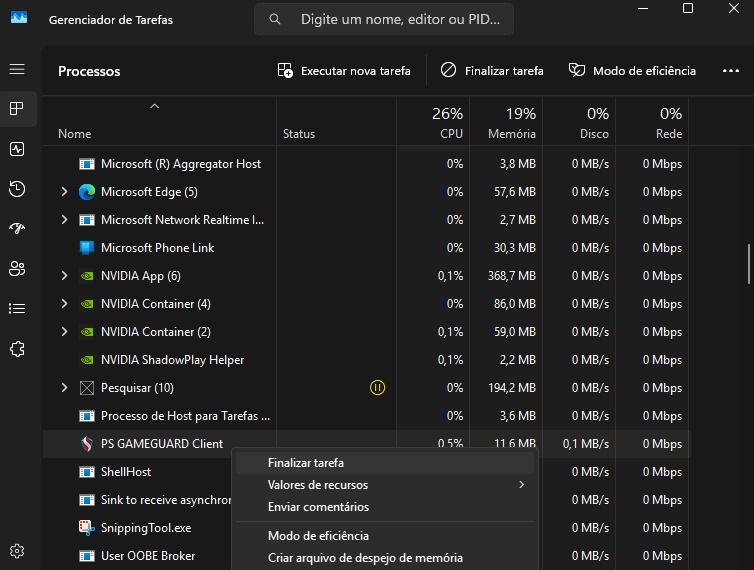Viewport: 754px width, 570px height.
Task: Click the vertical scrollbar thumb of process list
Action: click(749, 264)
